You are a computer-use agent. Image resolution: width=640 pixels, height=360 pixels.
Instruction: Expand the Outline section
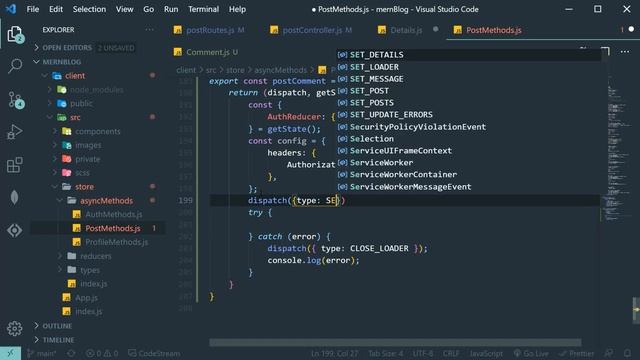click(57, 326)
